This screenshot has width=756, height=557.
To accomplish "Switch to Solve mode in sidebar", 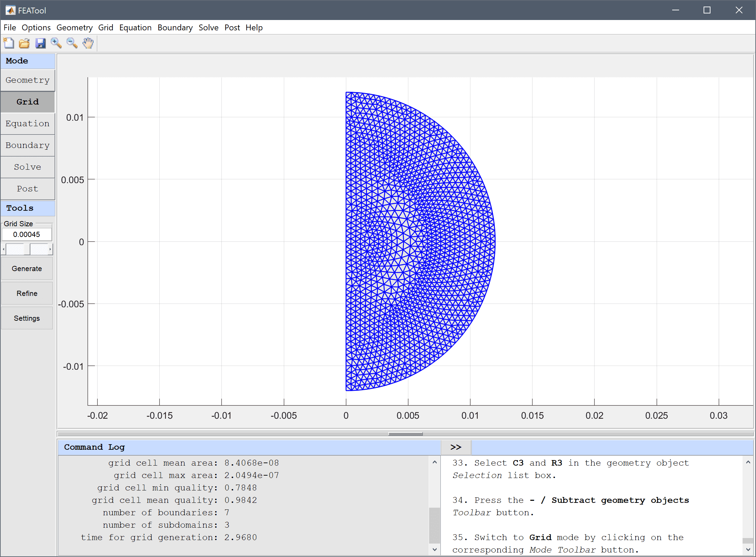I will point(28,167).
